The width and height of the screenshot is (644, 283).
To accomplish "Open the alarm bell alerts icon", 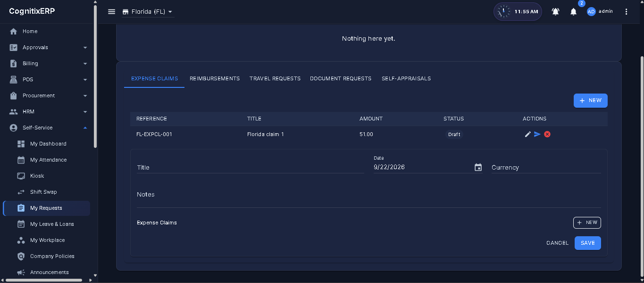I will (x=556, y=12).
